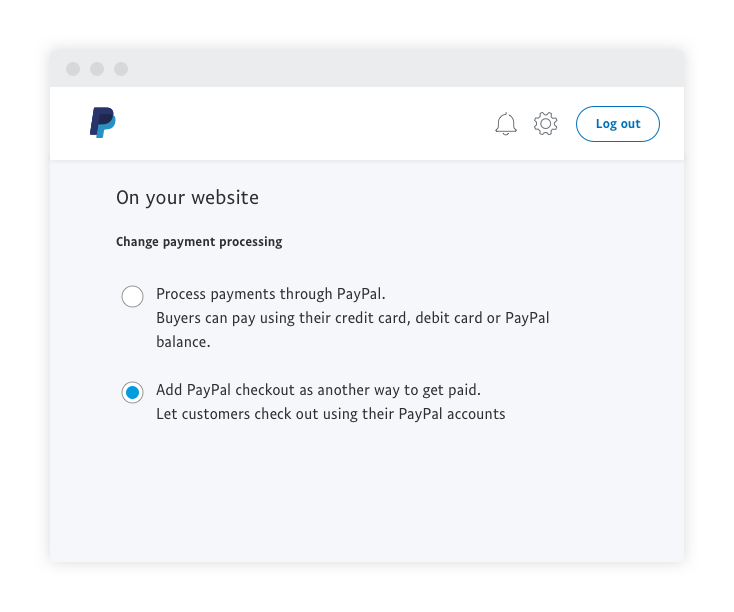
Task: Click the PayPal logo
Action: coord(103,123)
